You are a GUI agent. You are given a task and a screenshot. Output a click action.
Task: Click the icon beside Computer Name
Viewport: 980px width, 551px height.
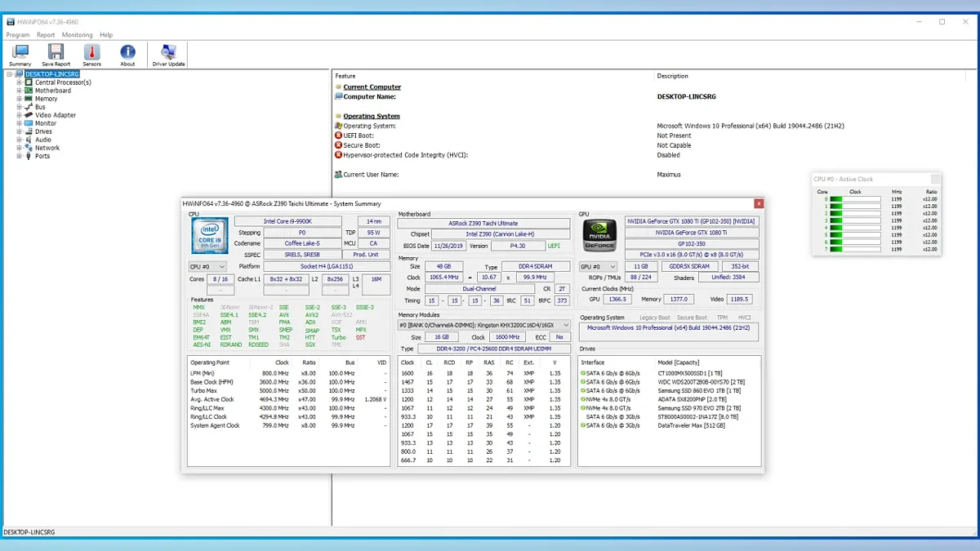(x=338, y=96)
